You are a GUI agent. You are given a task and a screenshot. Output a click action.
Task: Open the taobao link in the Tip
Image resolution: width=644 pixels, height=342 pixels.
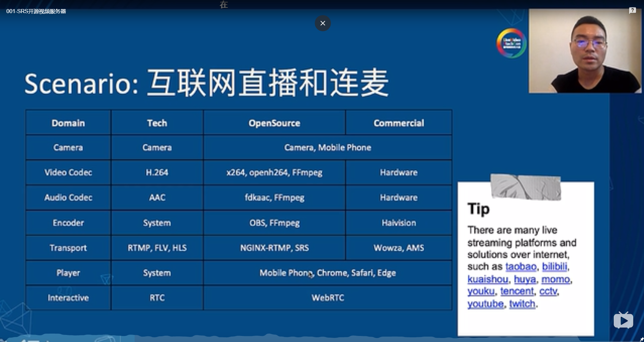[x=521, y=266]
